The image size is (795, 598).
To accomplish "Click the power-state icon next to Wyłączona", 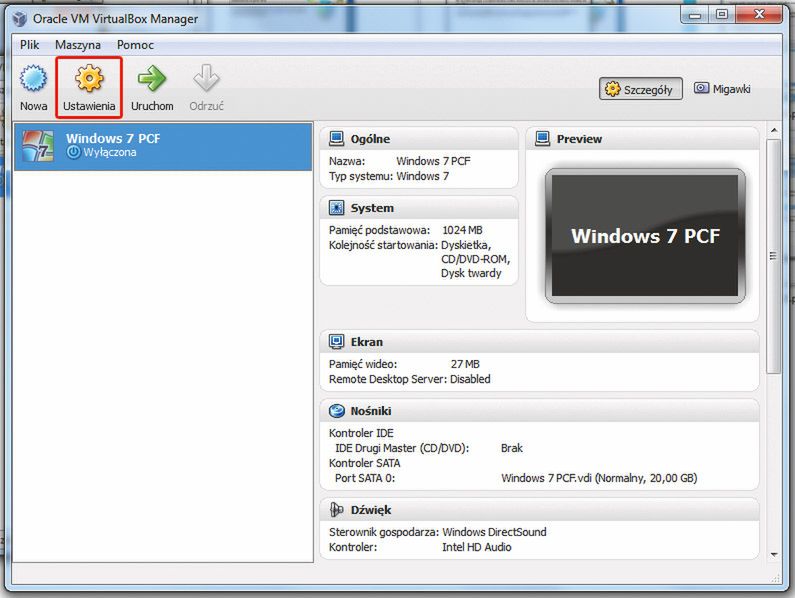I will click(74, 152).
